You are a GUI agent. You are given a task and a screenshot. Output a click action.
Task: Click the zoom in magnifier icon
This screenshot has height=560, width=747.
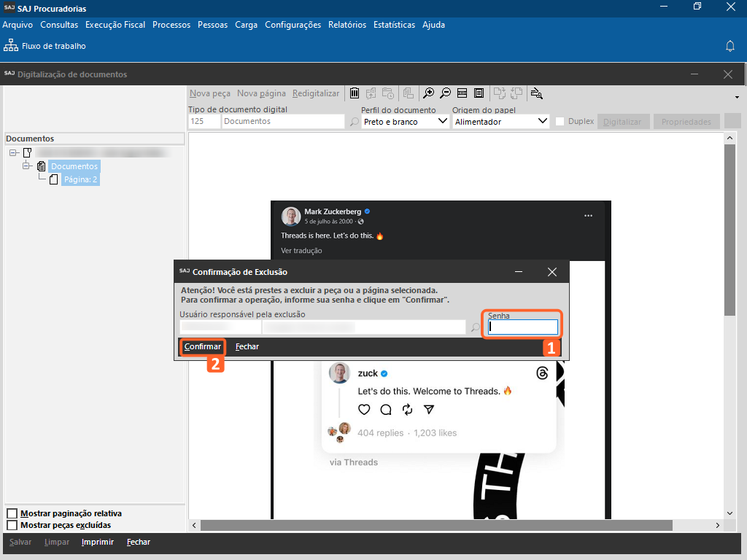click(429, 93)
